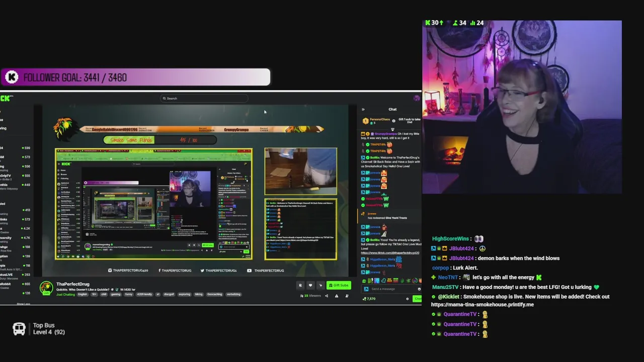Click PersonalChaos top gifter badge
Image resolution: width=644 pixels, height=362 pixels.
[366, 121]
